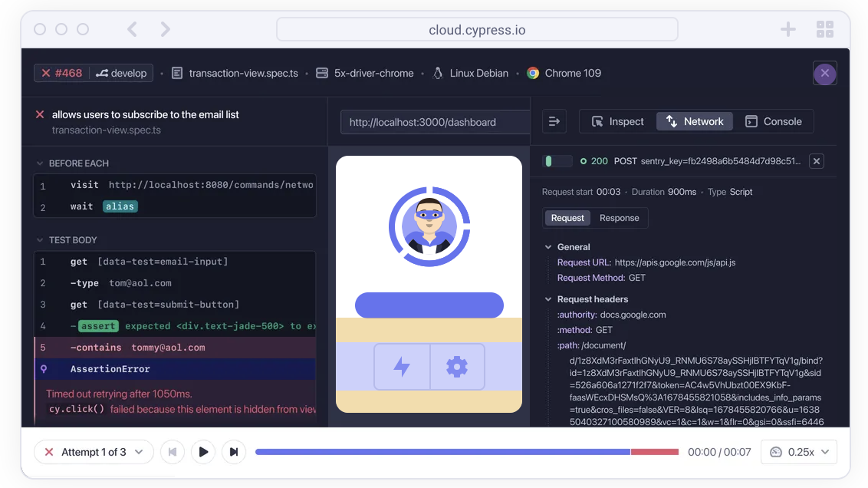The width and height of the screenshot is (868, 488).
Task: Close the replay with the purple X button
Action: 825,73
